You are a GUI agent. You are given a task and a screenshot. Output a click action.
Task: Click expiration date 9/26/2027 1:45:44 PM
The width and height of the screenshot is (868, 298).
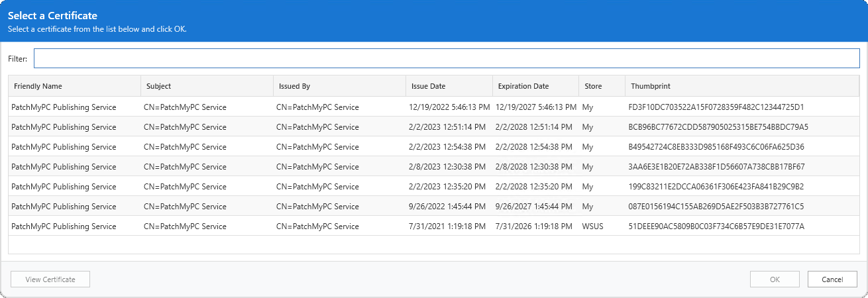click(533, 207)
